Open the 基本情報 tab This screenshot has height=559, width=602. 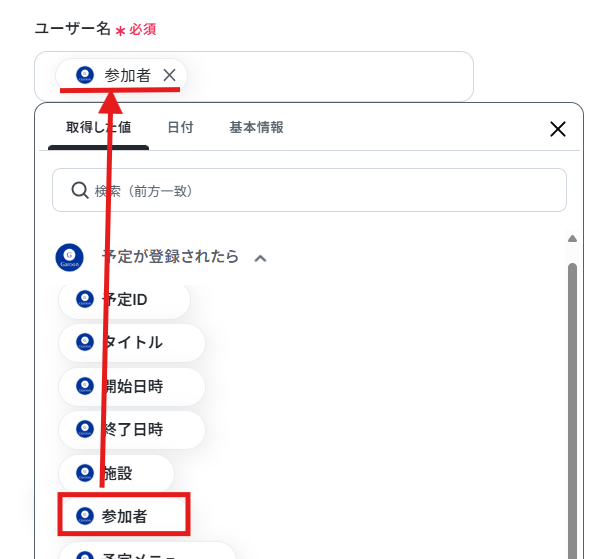pyautogui.click(x=256, y=127)
